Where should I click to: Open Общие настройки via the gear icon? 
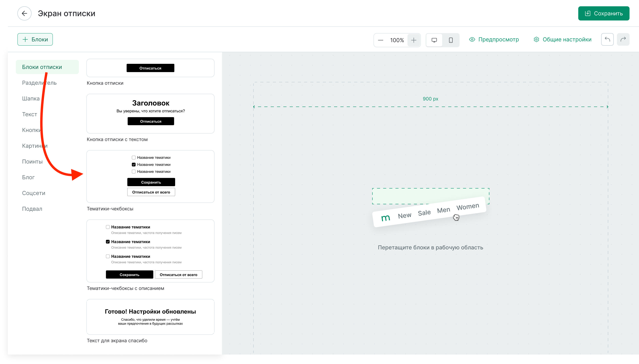point(536,40)
